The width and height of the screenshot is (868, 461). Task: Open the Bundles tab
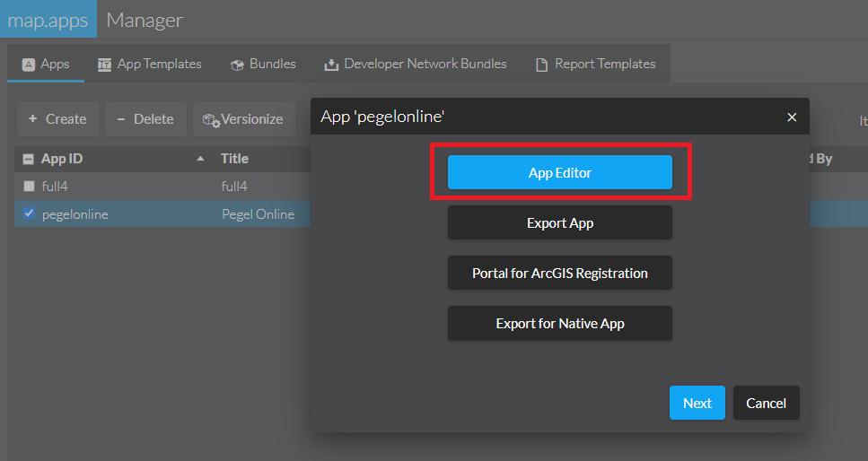point(263,64)
